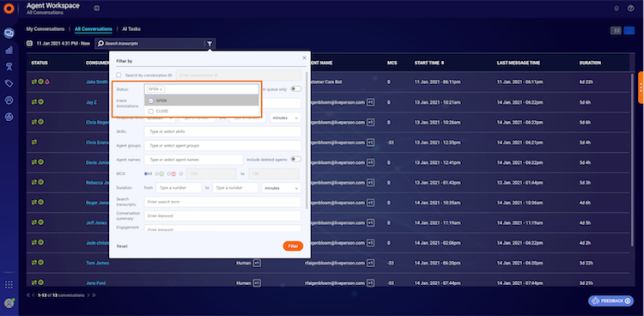This screenshot has height=316, width=644.
Task: Click the green status icon in Tom James row
Action: pos(41,262)
